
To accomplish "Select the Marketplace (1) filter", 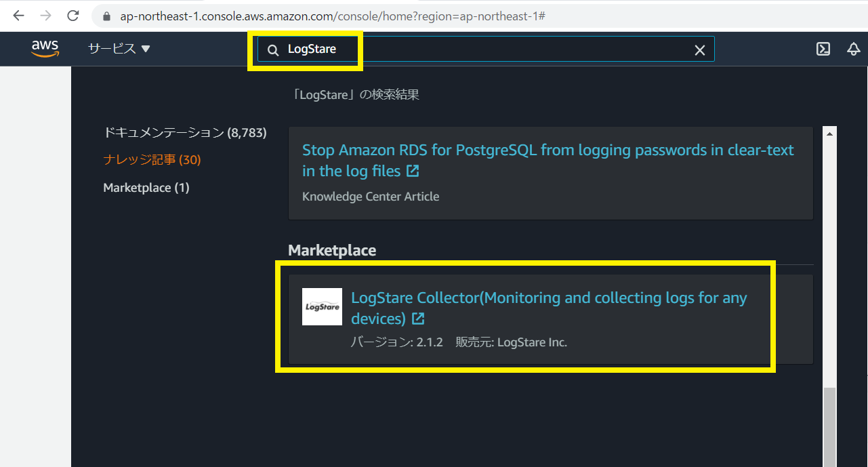I will click(146, 188).
